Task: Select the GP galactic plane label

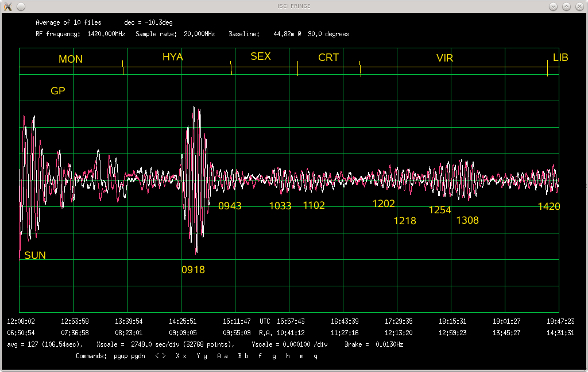Action: click(x=58, y=91)
